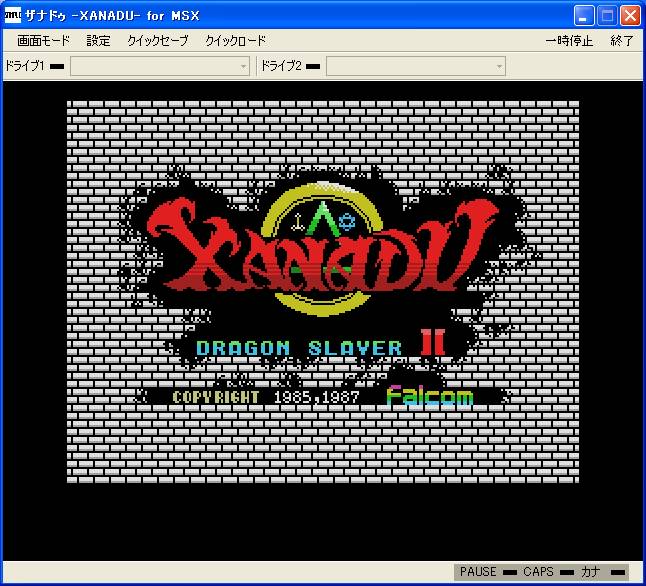Click the ドライブ1 label
The height and width of the screenshot is (586, 646).
pos(24,66)
